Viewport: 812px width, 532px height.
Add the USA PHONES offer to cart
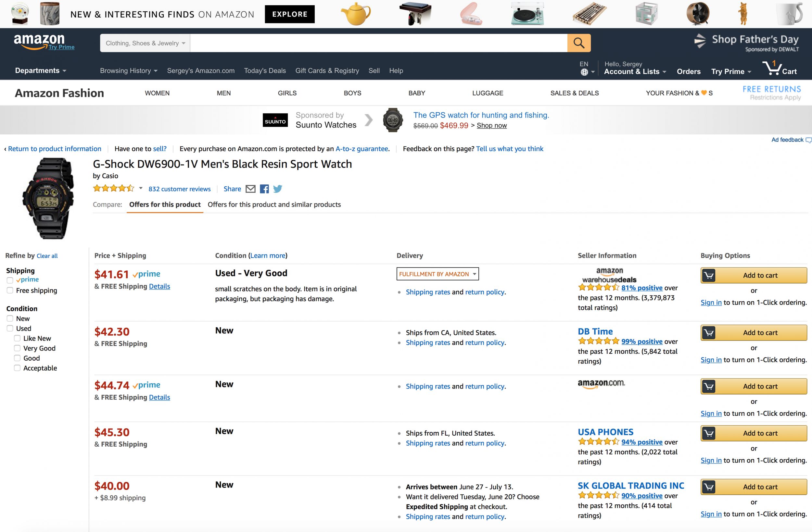click(754, 433)
